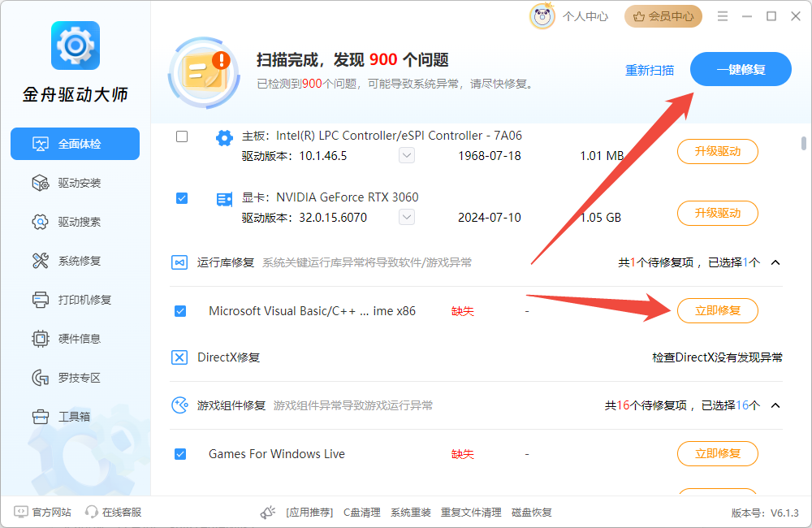This screenshot has height=528, width=812.
Task: Click the 罗技专区 Logitech icon
Action: coord(41,378)
